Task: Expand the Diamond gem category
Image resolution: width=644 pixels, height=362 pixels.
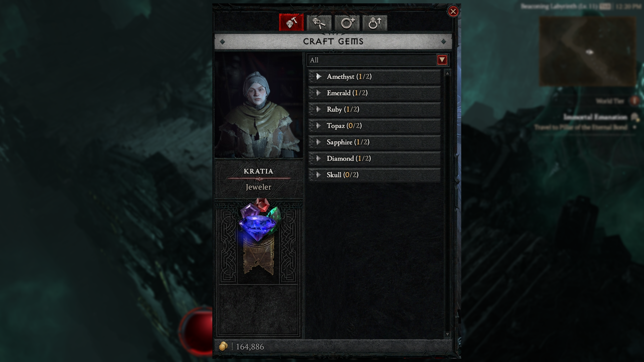Action: pyautogui.click(x=375, y=159)
